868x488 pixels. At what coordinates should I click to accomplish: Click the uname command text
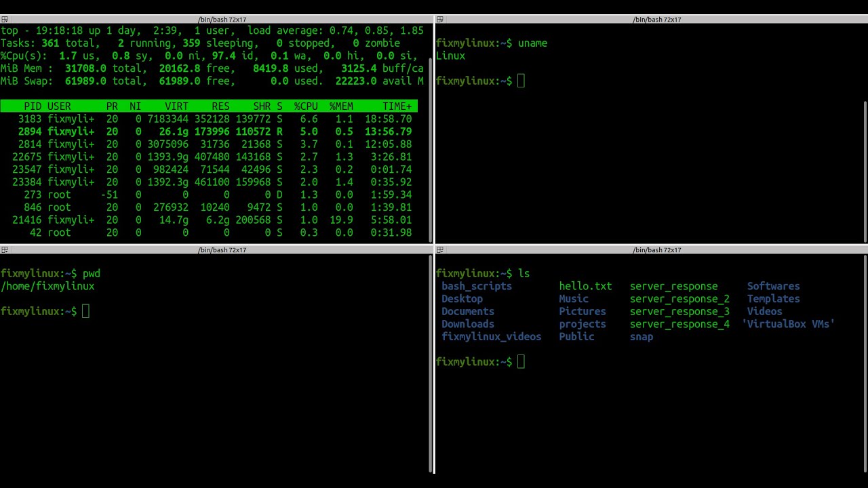(x=532, y=43)
